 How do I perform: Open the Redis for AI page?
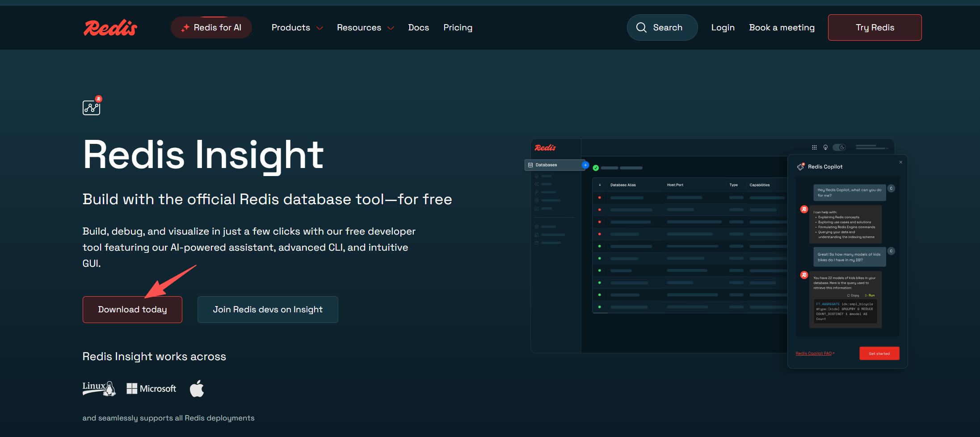(211, 28)
